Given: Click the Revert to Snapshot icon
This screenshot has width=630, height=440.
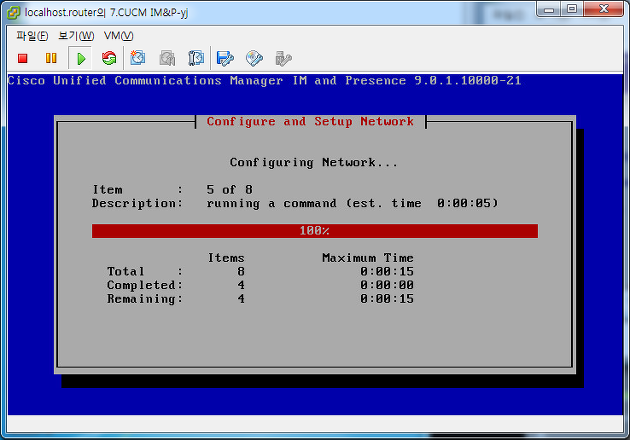Looking at the screenshot, I should [167, 58].
